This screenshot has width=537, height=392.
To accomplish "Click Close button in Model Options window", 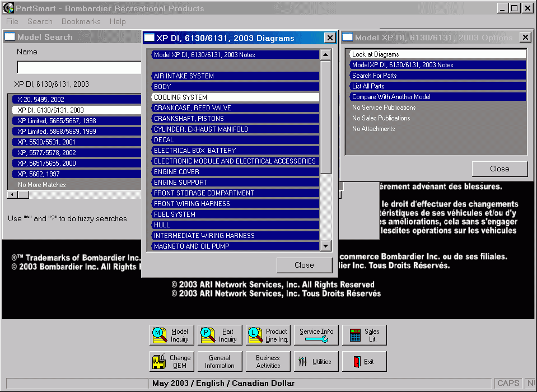I will (x=499, y=169).
